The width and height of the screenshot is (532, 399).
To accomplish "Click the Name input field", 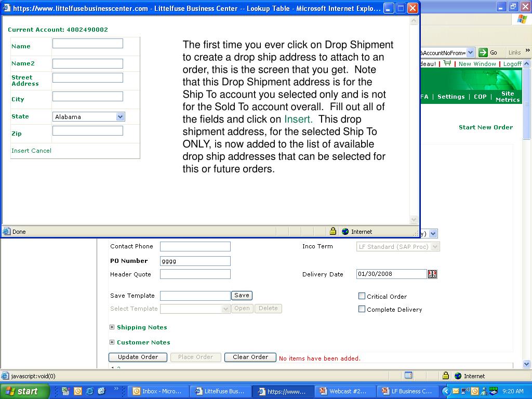I will 87,44.
